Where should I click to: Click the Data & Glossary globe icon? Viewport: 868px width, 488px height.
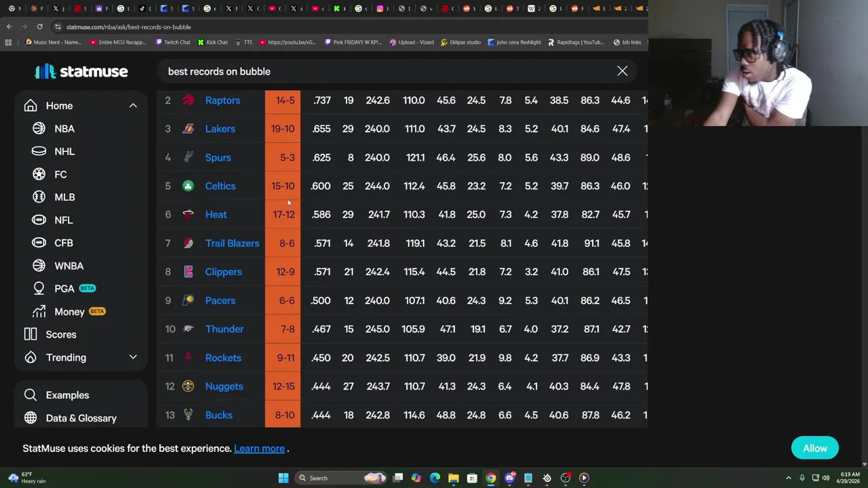pos(31,418)
